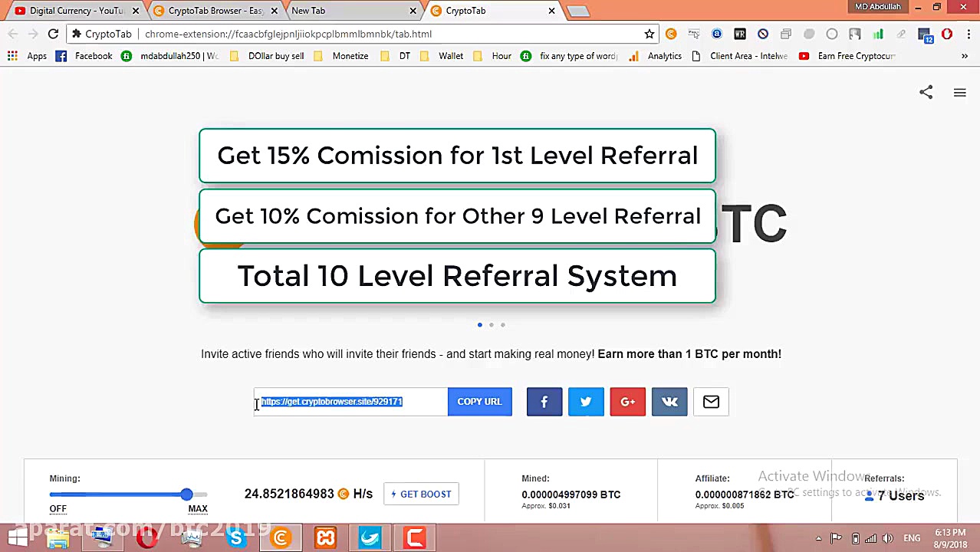Open XAMPP from taskbar
Viewport: 980px width, 552px height.
pos(325,537)
